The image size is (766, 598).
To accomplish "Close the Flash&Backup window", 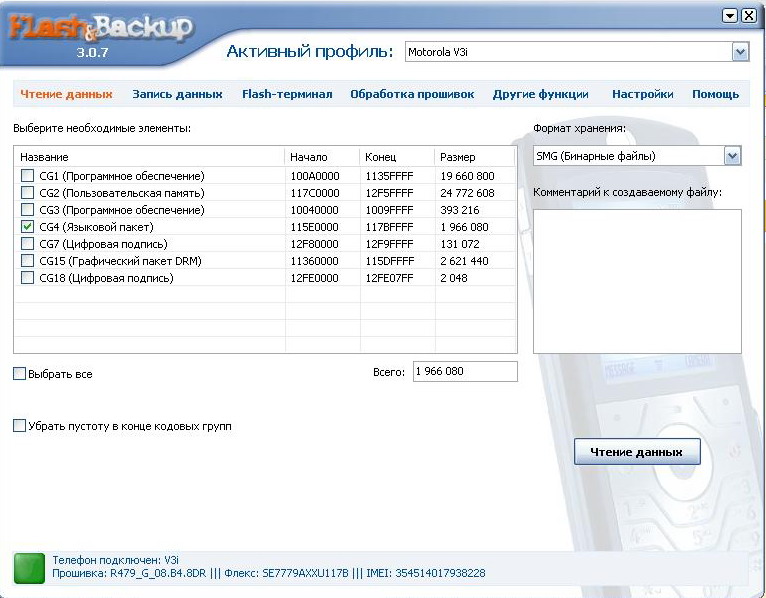I will (x=749, y=16).
